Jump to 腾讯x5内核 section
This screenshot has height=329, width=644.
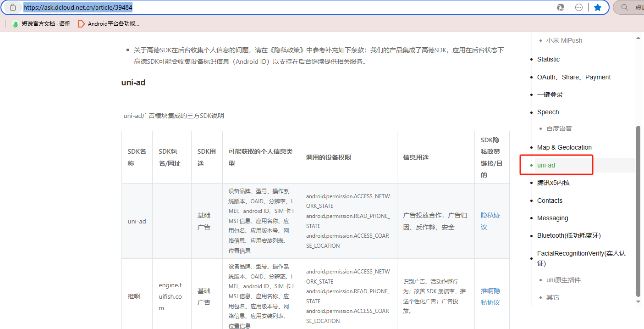click(x=553, y=183)
